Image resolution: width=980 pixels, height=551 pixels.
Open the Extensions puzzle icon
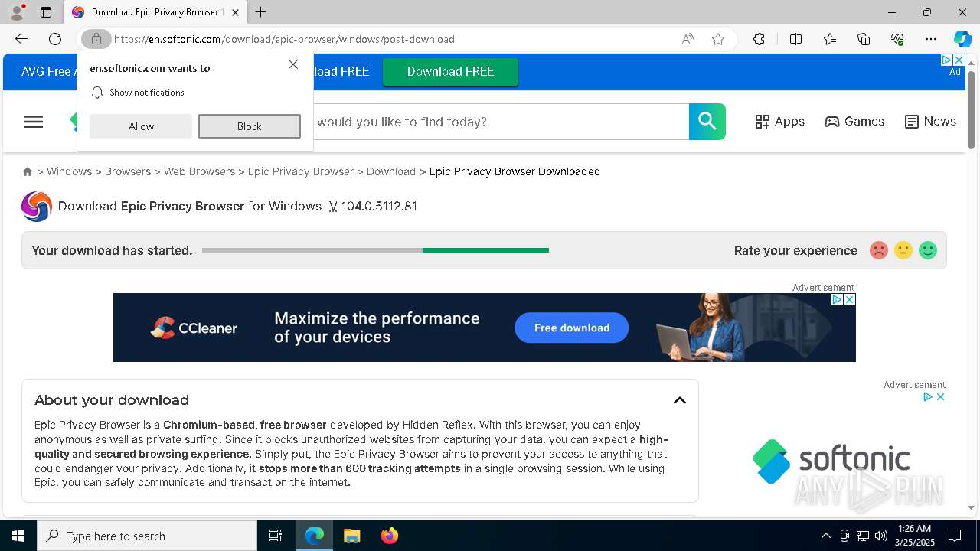[759, 39]
